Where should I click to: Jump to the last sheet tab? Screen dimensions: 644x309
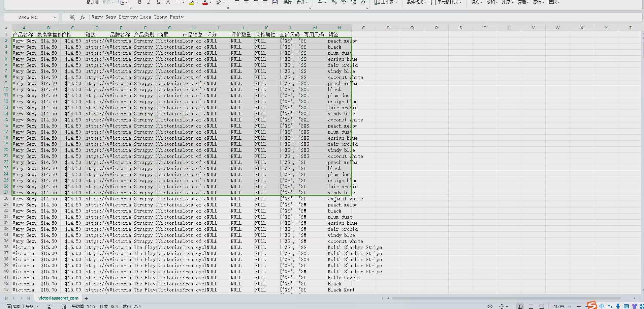pyautogui.click(x=29, y=298)
